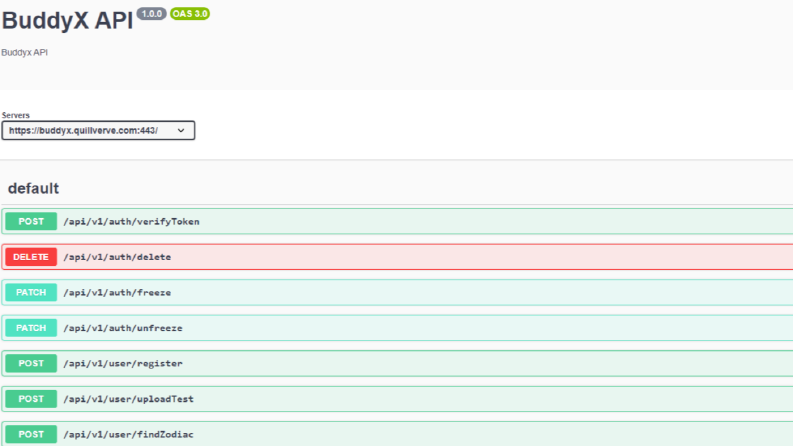Expand POST /api/v1/user/uploadTest endpoint
The width and height of the screenshot is (793, 446).
click(x=397, y=398)
